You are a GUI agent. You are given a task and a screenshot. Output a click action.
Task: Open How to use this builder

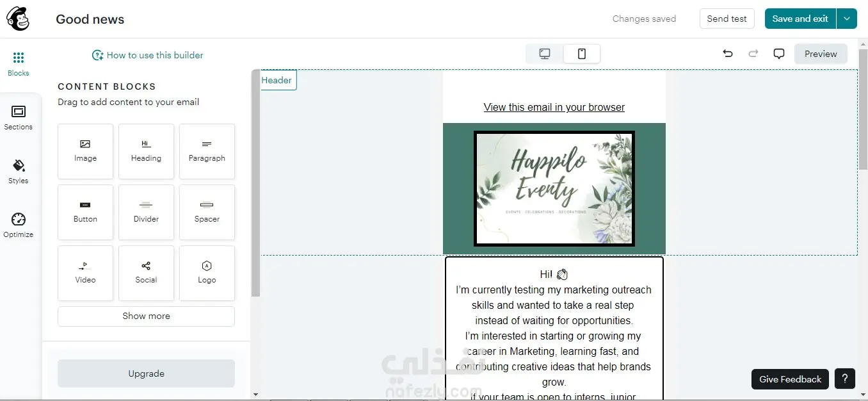(x=148, y=55)
